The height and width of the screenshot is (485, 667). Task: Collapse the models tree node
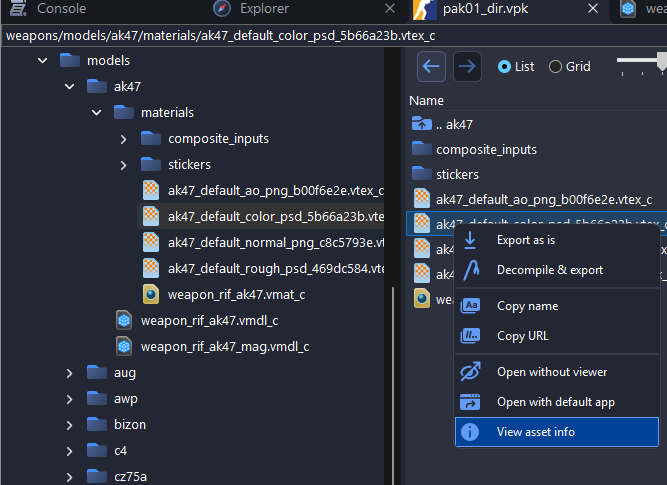(43, 60)
